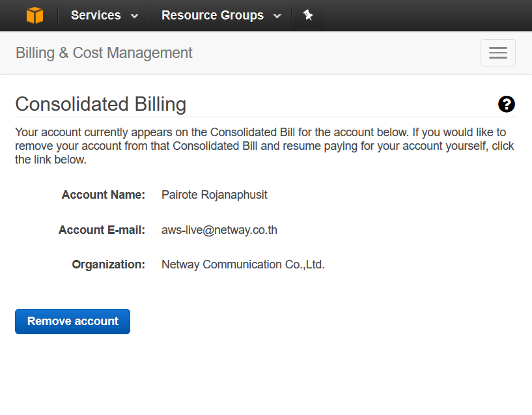Click the empty dark area of top navbar
The width and height of the screenshot is (532, 415).
click(x=423, y=15)
